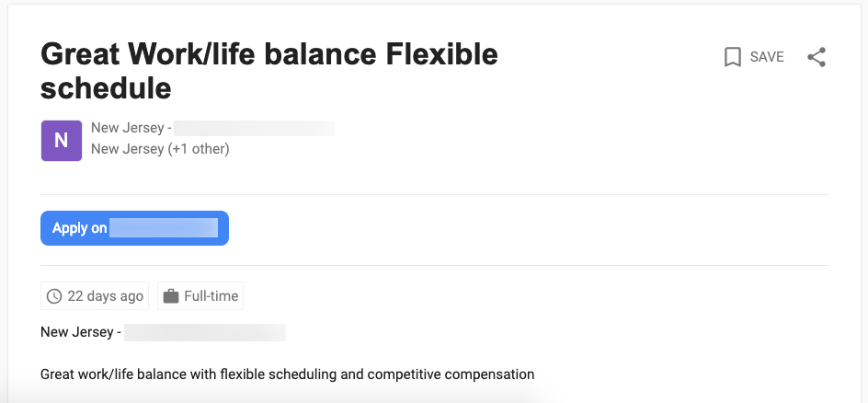
Task: Click the work/life balance description sentence
Action: [x=287, y=374]
